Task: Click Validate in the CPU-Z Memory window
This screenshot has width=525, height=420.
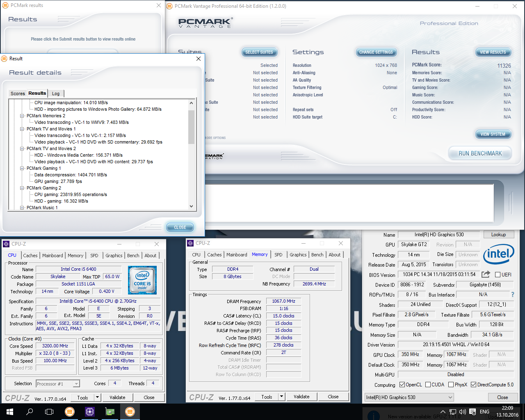Action: tap(301, 397)
